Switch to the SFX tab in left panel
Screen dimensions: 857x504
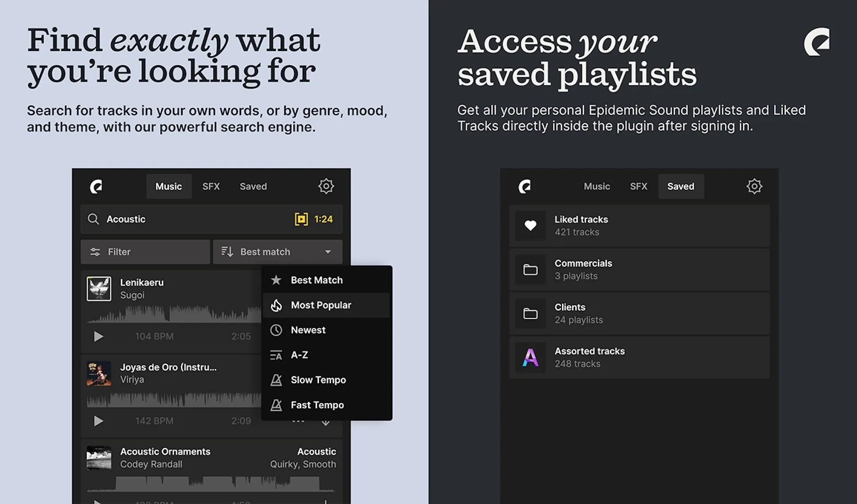pyautogui.click(x=211, y=186)
